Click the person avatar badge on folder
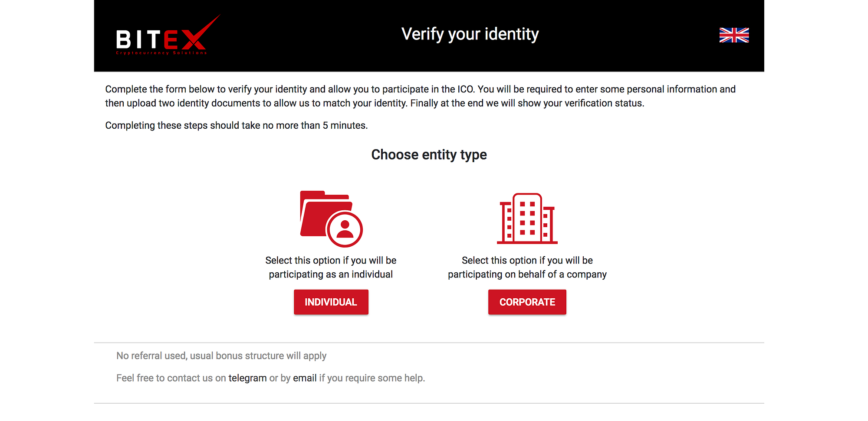This screenshot has height=421, width=868. 345,229
